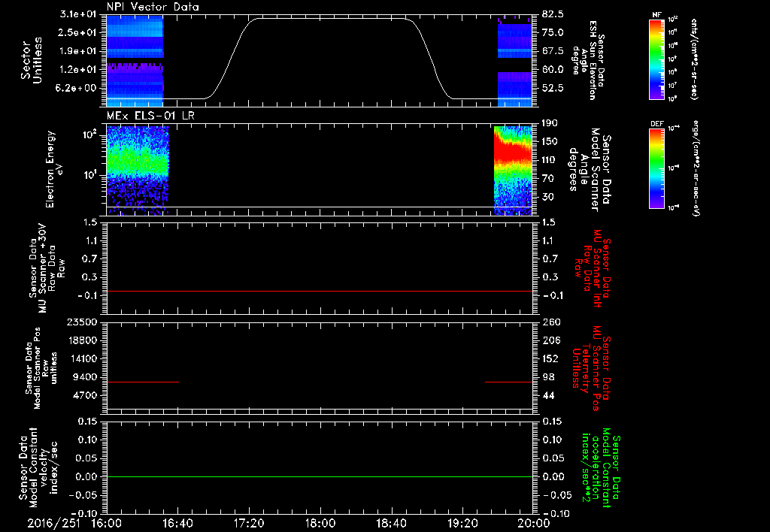Image resolution: width=770 pixels, height=532 pixels.
Task: Click the 9400 scanner position tick label
Action: pos(86,377)
